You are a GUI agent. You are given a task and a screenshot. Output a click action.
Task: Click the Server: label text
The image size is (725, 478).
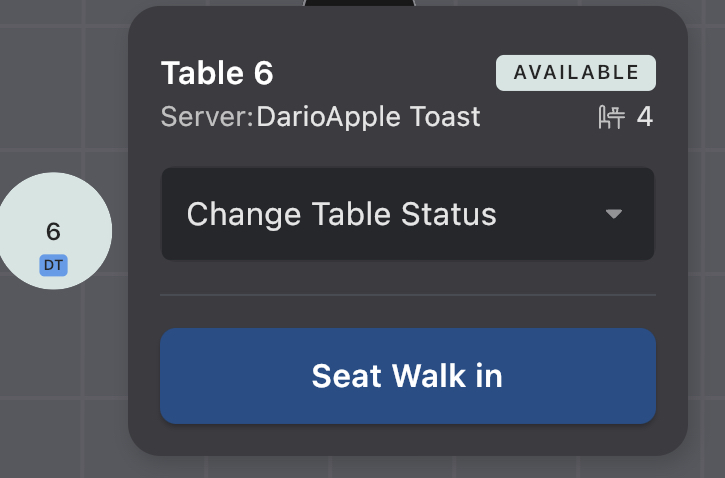(x=207, y=117)
